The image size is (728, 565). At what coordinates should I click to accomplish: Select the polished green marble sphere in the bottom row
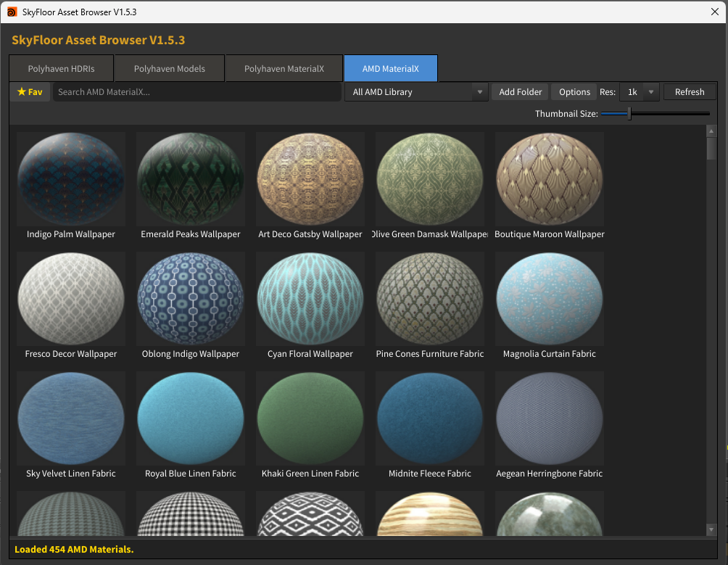[550, 514]
